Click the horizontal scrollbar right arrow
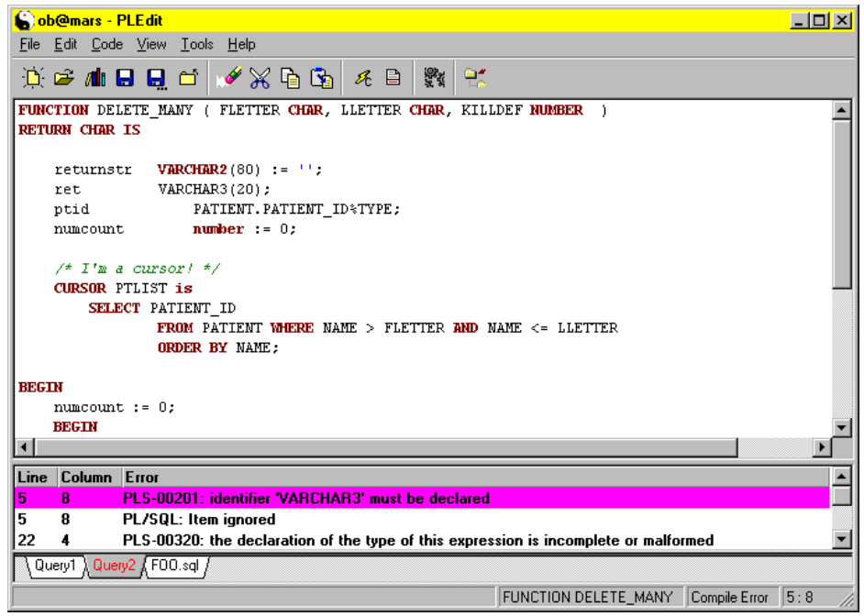This screenshot has width=864, height=616. tap(822, 447)
